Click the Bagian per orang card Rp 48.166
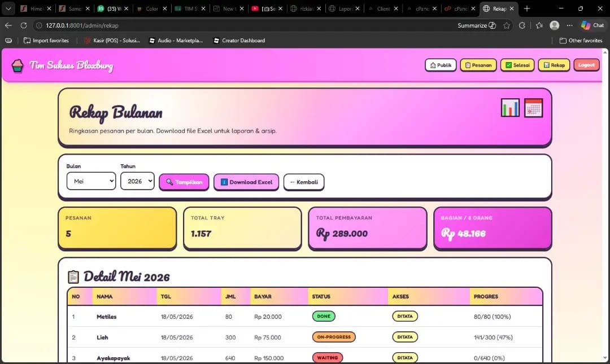Viewport: 610px width, 364px height. [x=493, y=228]
